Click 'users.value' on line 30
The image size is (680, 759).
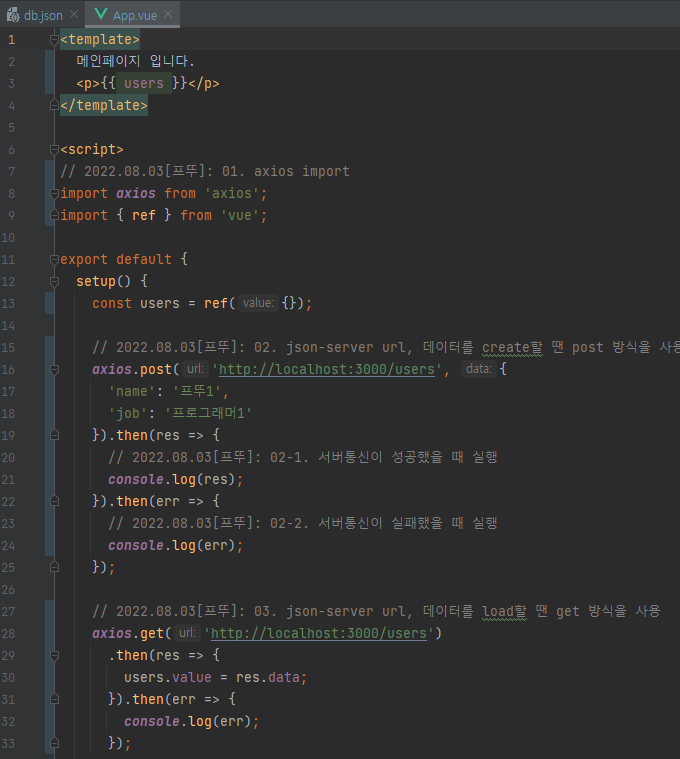click(167, 677)
